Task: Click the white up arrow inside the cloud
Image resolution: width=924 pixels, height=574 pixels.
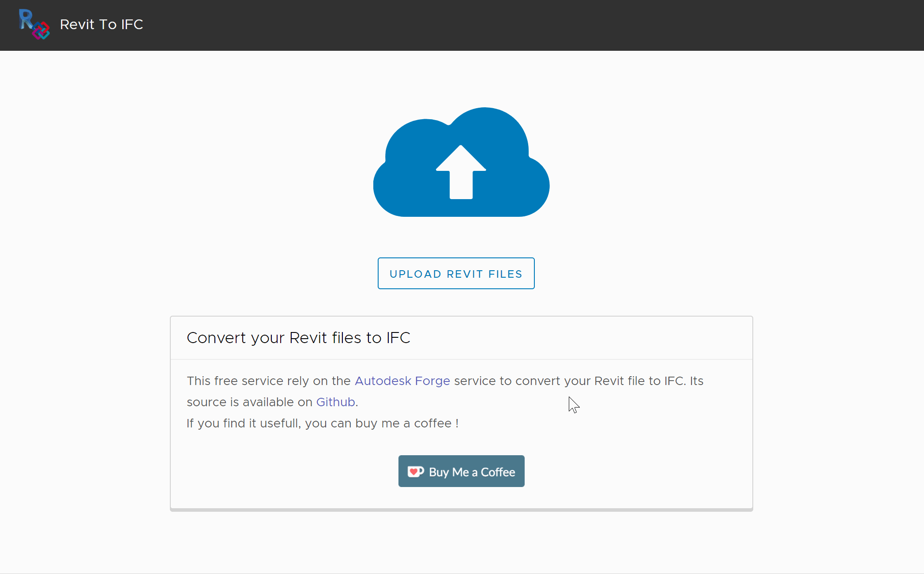Action: 461,172
